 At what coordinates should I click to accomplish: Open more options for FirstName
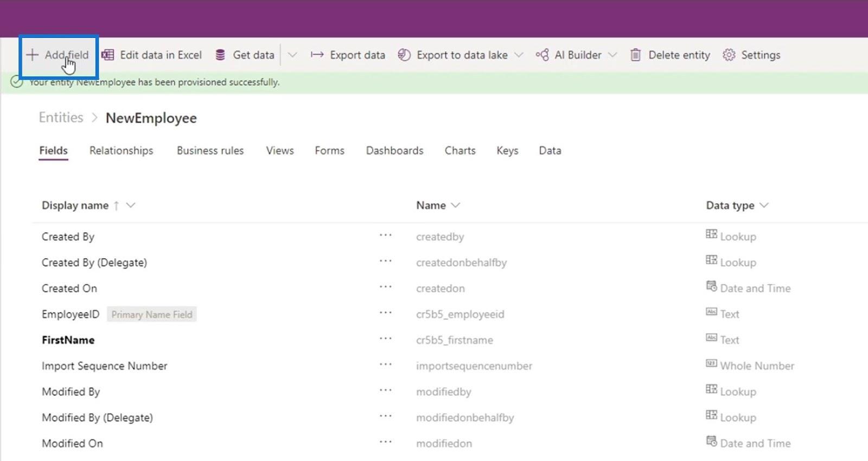[385, 338]
